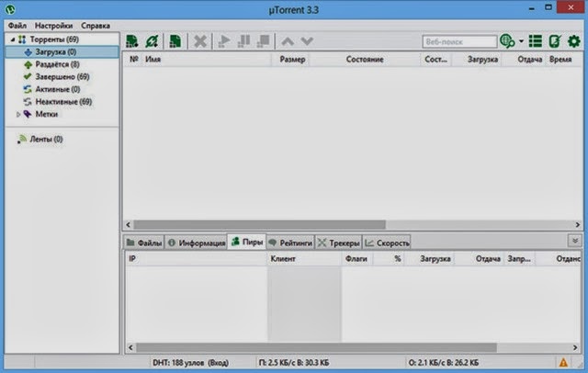The image size is (588, 373).
Task: Sort peers by Флаги column
Action: click(357, 259)
